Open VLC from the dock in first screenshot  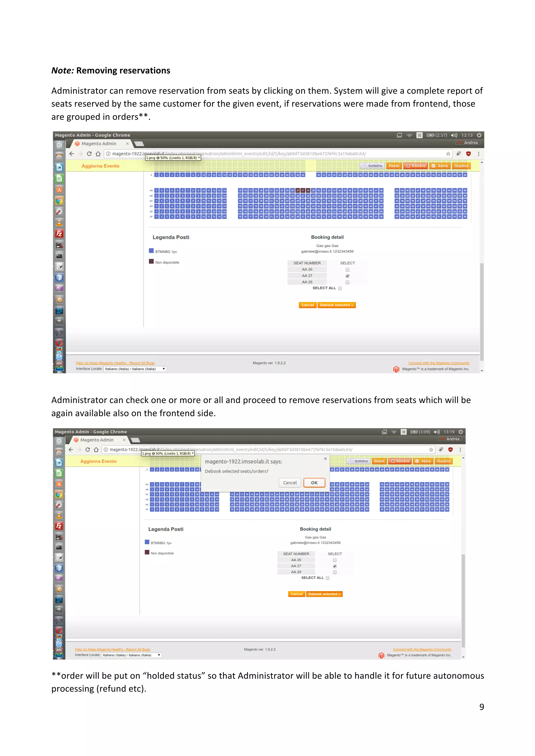pyautogui.click(x=59, y=223)
